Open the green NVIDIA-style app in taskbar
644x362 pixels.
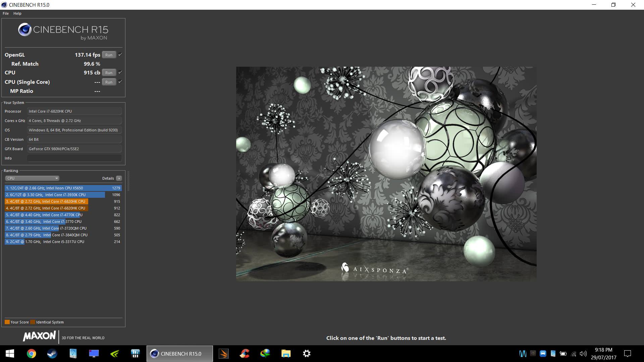pyautogui.click(x=114, y=354)
